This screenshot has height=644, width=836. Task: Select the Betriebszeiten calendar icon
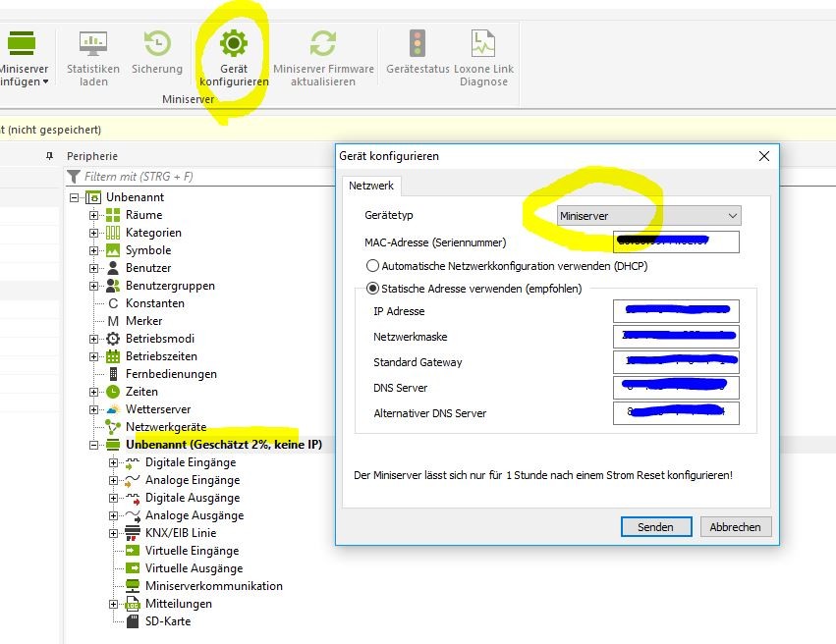pos(113,356)
